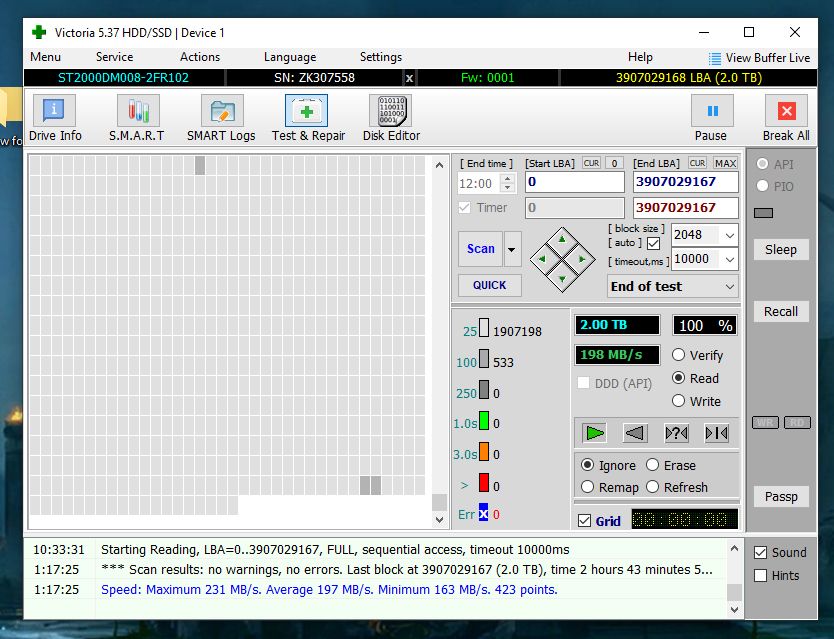The image size is (834, 639).
Task: Click the View Buffer Live icon
Action: click(715, 58)
